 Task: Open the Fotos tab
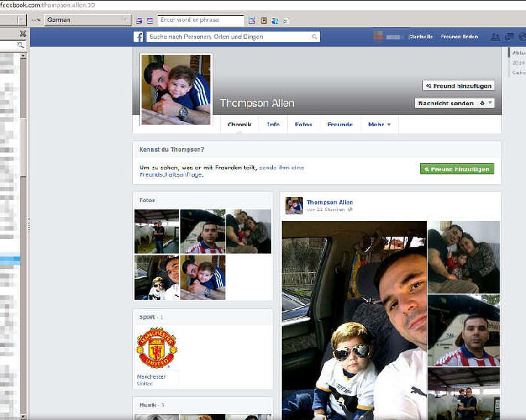[304, 125]
